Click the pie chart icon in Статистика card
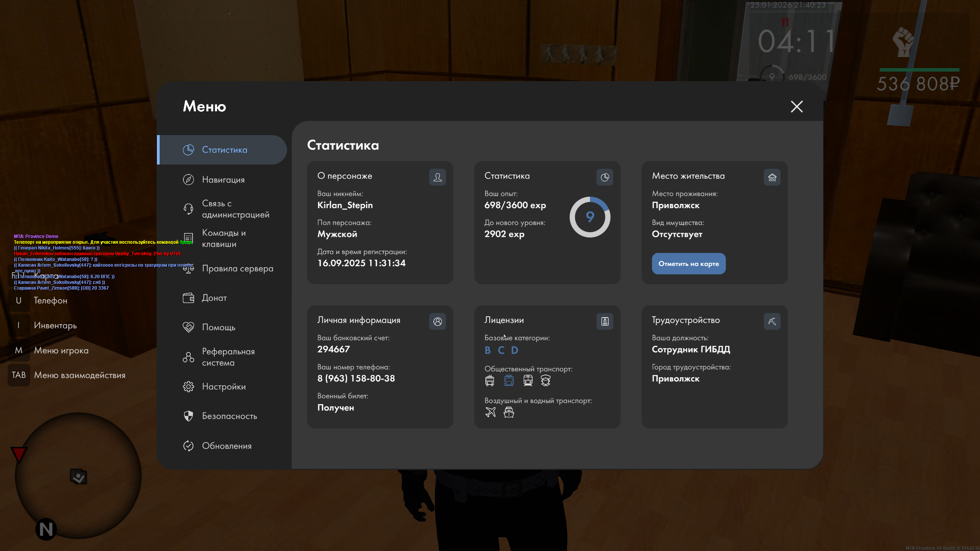Screen dimensions: 980x551 (x=604, y=177)
